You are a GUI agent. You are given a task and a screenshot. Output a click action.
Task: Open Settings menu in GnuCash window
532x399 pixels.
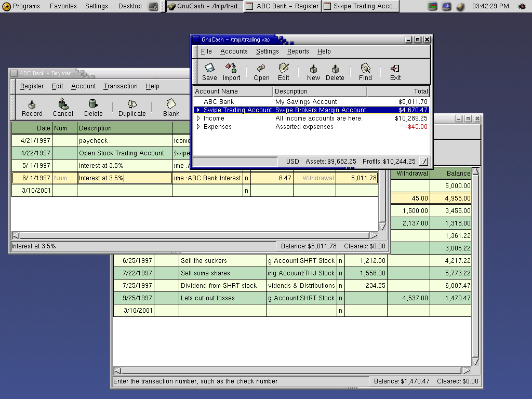(x=268, y=51)
